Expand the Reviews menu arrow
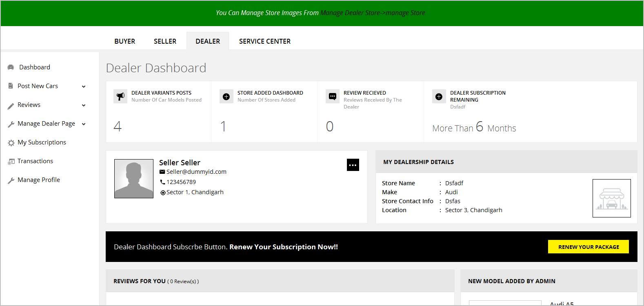The width and height of the screenshot is (644, 306). 84,105
